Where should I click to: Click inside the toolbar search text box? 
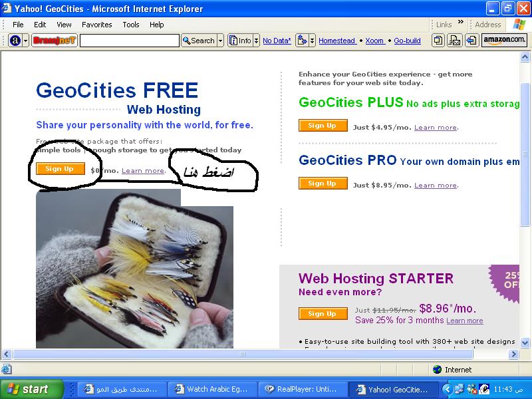[x=130, y=41]
